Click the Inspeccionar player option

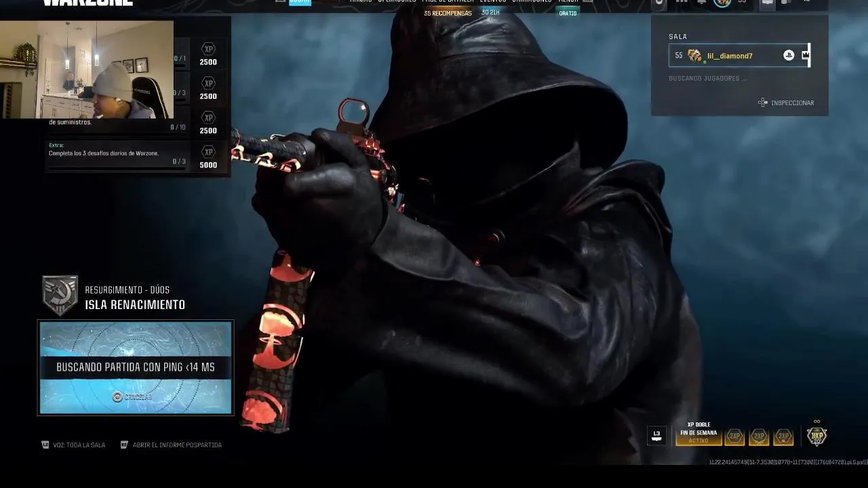(x=786, y=103)
